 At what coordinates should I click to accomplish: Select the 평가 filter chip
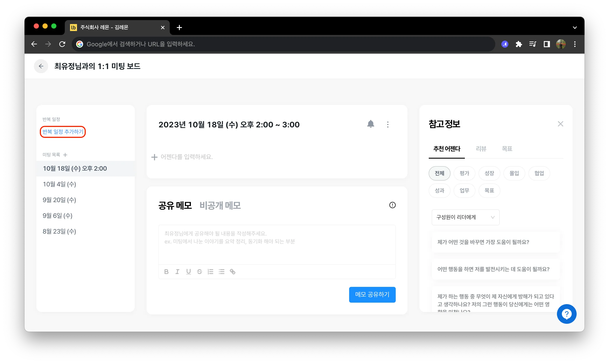coord(464,173)
